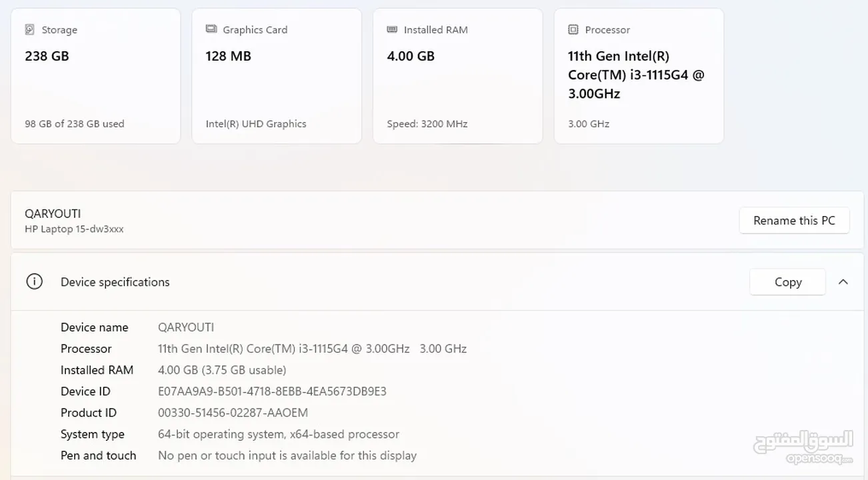Select the Device name label
868x480 pixels.
click(x=95, y=327)
